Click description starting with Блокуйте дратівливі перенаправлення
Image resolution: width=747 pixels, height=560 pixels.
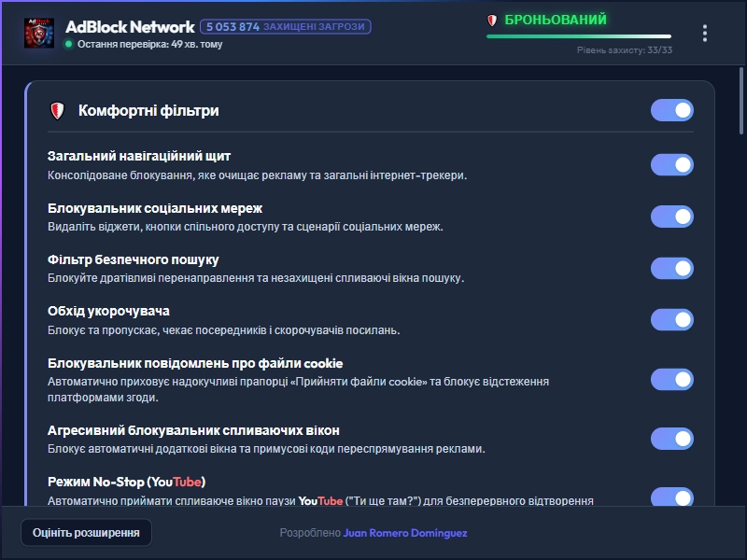(256, 278)
